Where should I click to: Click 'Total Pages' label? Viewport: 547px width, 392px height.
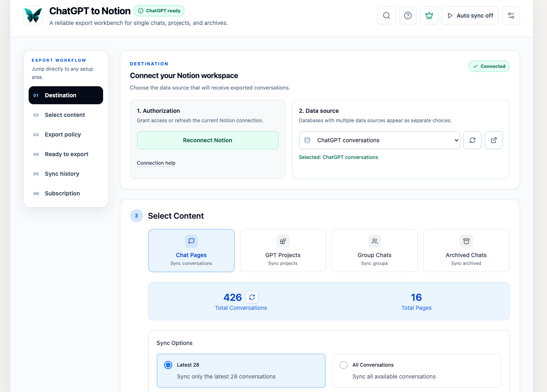pos(416,308)
